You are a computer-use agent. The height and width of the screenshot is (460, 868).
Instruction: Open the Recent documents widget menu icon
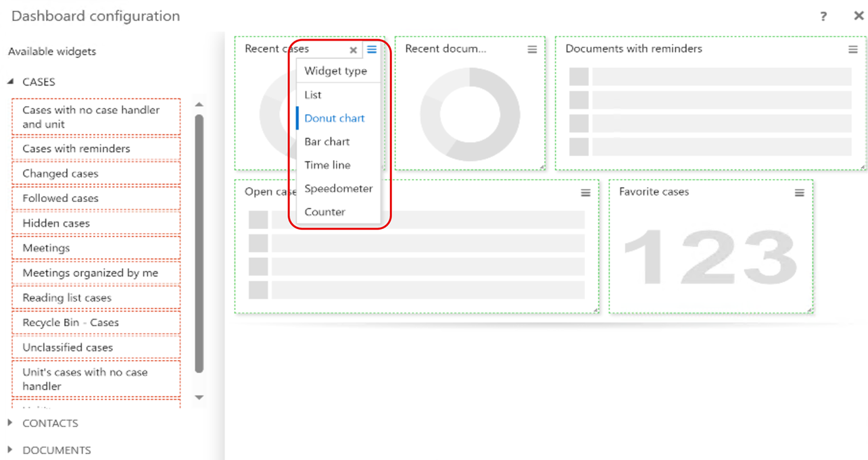[532, 49]
